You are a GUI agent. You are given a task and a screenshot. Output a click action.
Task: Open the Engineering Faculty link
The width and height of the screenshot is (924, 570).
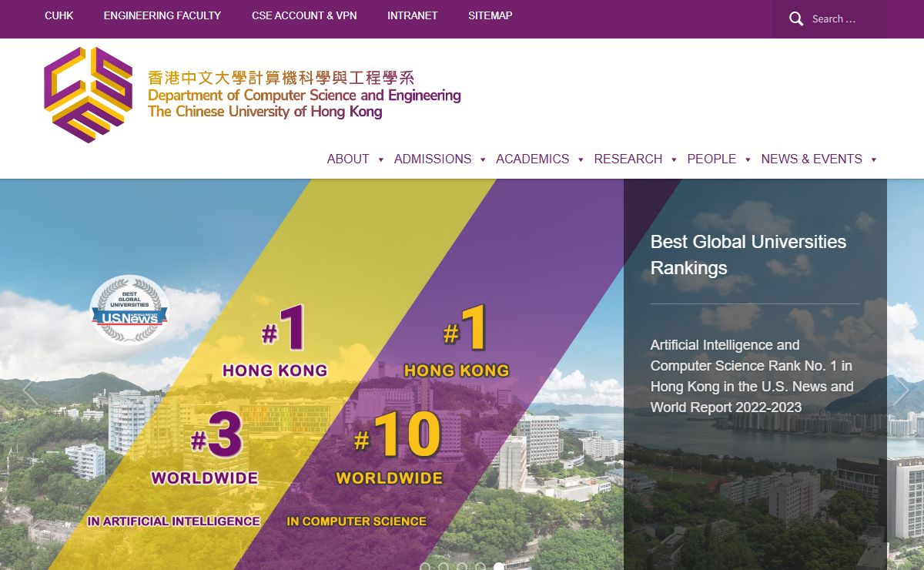click(x=162, y=15)
